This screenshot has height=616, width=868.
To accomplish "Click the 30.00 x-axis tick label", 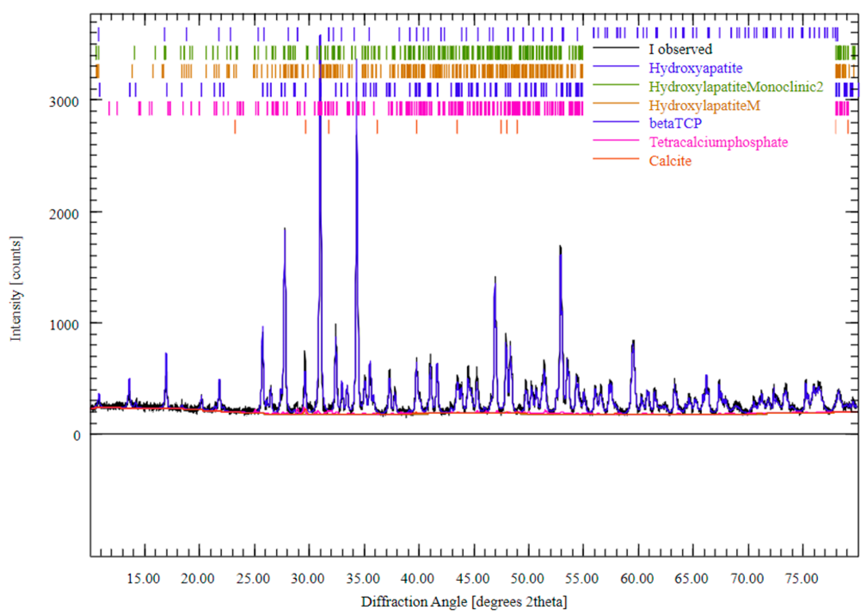I will pyautogui.click(x=307, y=579).
